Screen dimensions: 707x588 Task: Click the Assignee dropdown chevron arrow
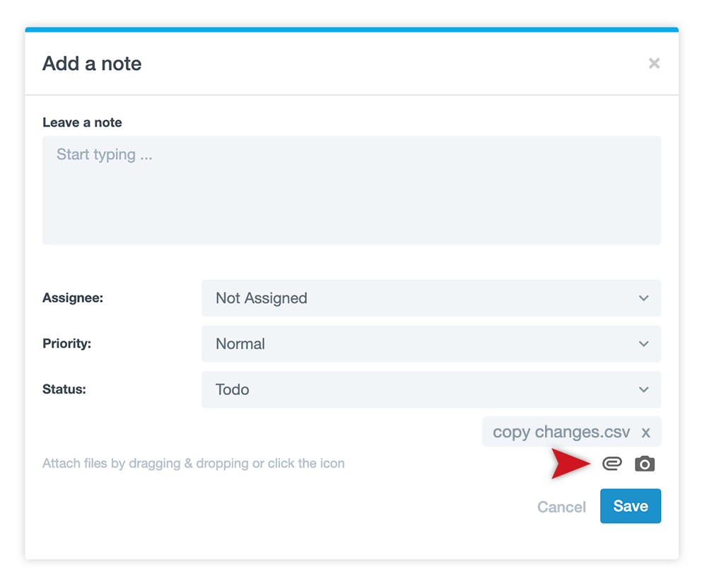(643, 298)
